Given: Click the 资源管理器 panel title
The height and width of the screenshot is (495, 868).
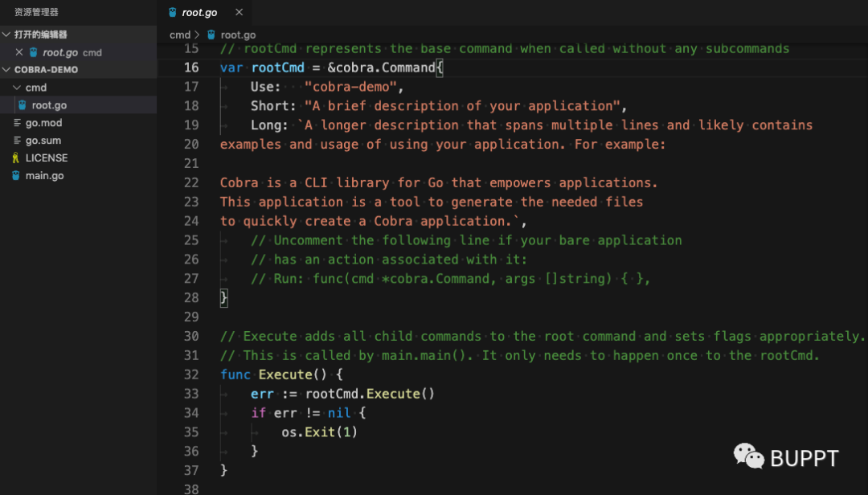Looking at the screenshot, I should point(36,11).
